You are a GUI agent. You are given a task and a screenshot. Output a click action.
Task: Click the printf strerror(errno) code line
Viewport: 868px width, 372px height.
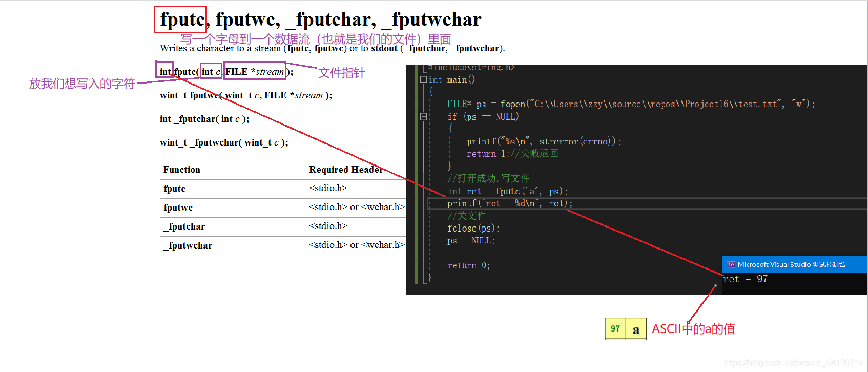coord(544,141)
